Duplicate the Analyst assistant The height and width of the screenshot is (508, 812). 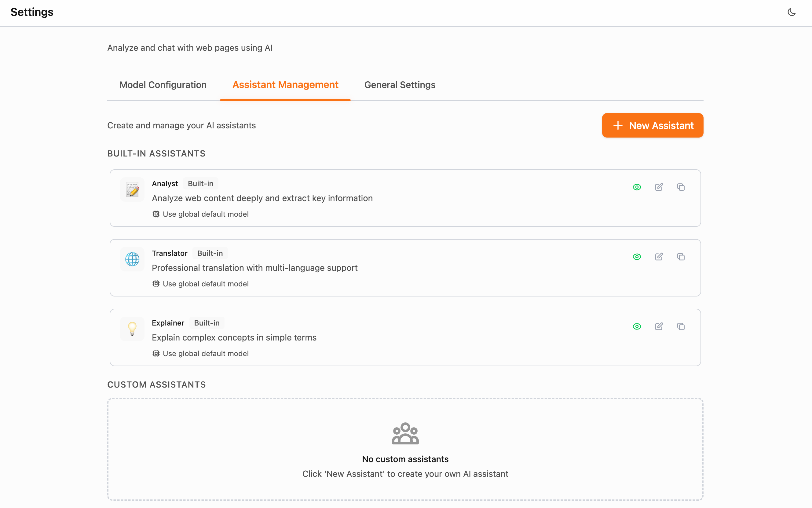point(681,187)
